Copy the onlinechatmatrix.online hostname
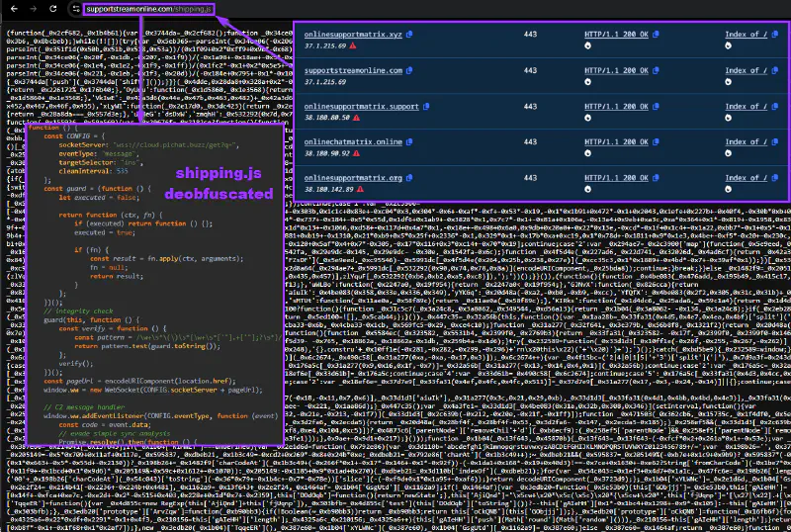The height and width of the screenshot is (532, 791). 409,142
